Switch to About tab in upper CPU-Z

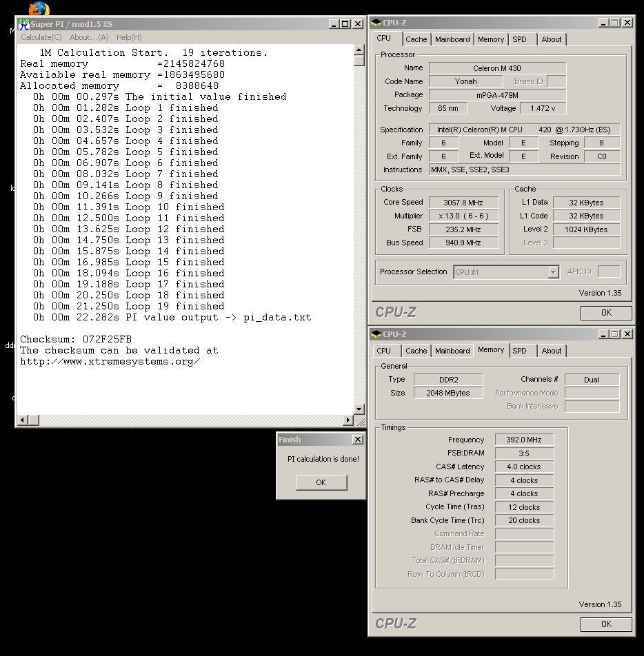[552, 39]
